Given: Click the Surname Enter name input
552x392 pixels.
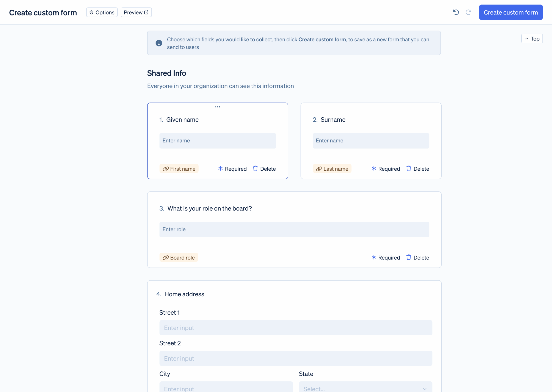Looking at the screenshot, I should click(371, 141).
